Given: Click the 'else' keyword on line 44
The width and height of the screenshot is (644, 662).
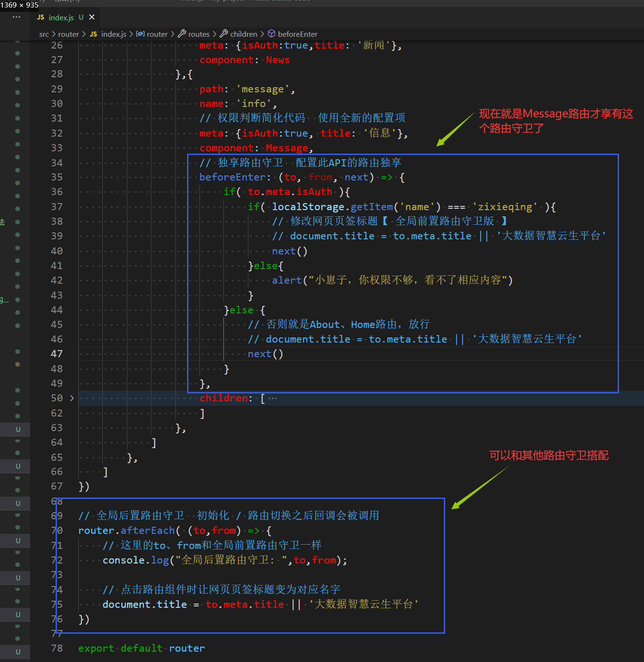Looking at the screenshot, I should pyautogui.click(x=242, y=310).
